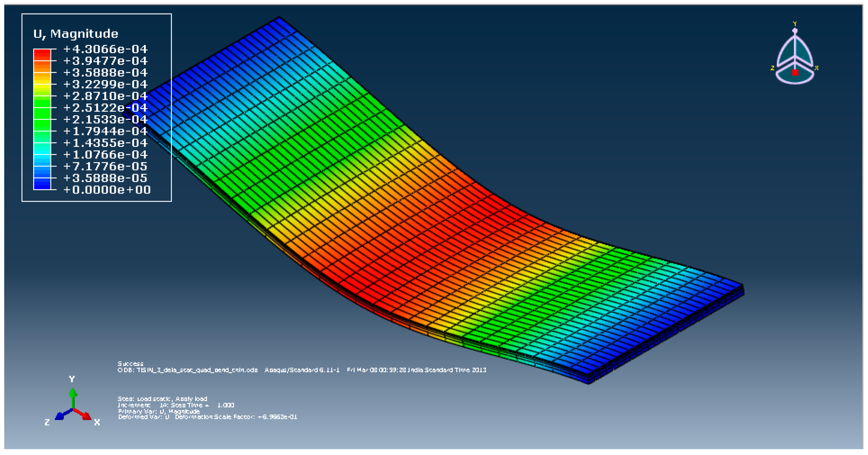Click the ODB file name text line
Viewport: 868px width, 455px height.
pos(187,370)
